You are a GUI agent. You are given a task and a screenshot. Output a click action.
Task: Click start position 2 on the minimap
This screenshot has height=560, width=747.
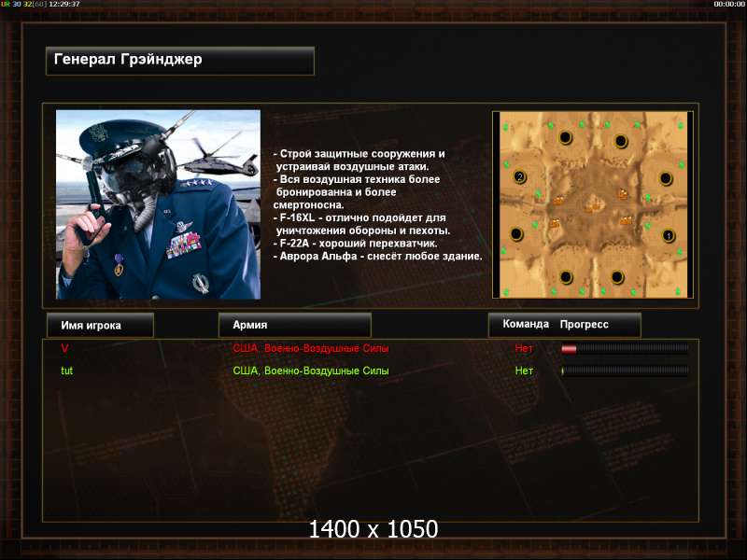tap(520, 177)
